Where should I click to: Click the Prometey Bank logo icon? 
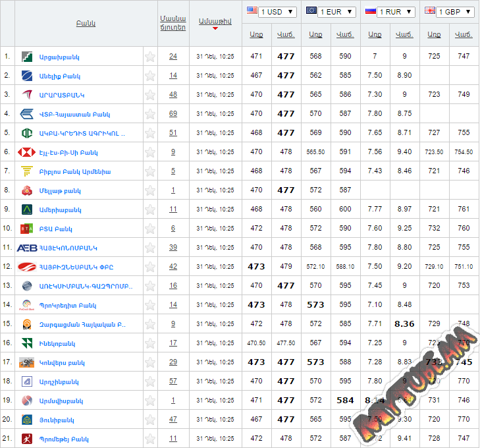point(27,439)
